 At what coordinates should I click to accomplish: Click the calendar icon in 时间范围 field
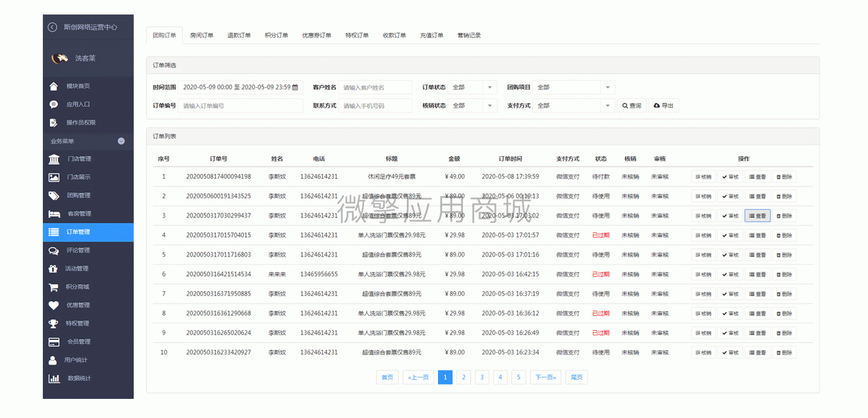295,87
